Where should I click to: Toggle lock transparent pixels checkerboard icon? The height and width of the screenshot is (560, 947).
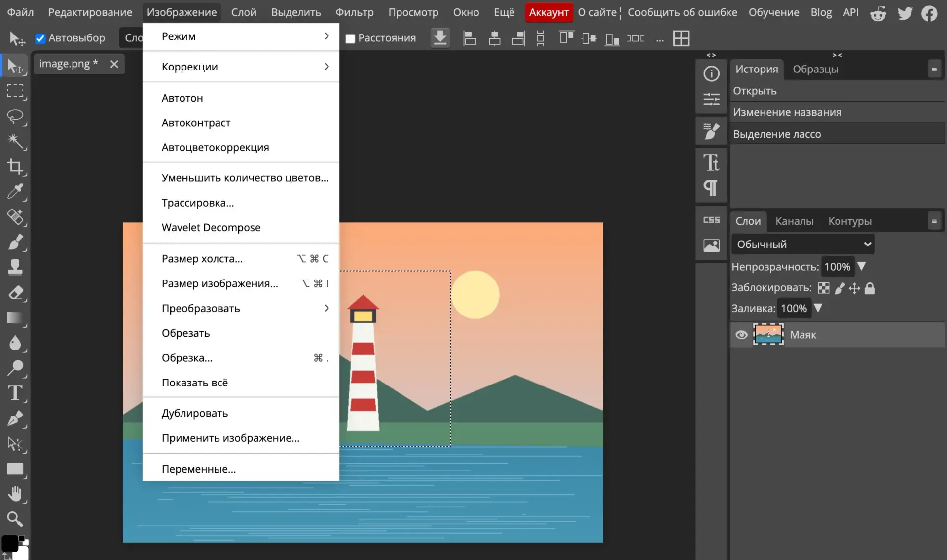point(823,288)
